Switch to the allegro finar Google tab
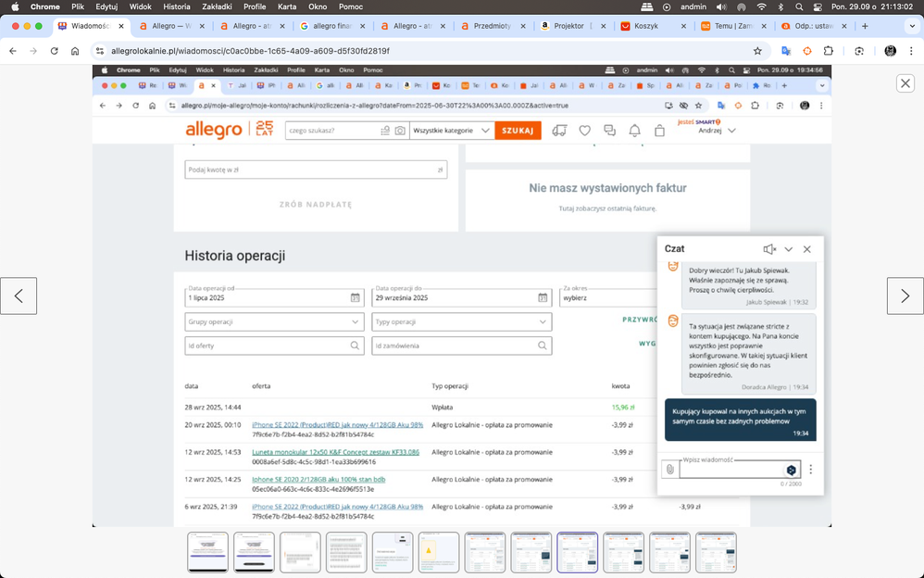The width and height of the screenshot is (924, 578). coord(331,26)
